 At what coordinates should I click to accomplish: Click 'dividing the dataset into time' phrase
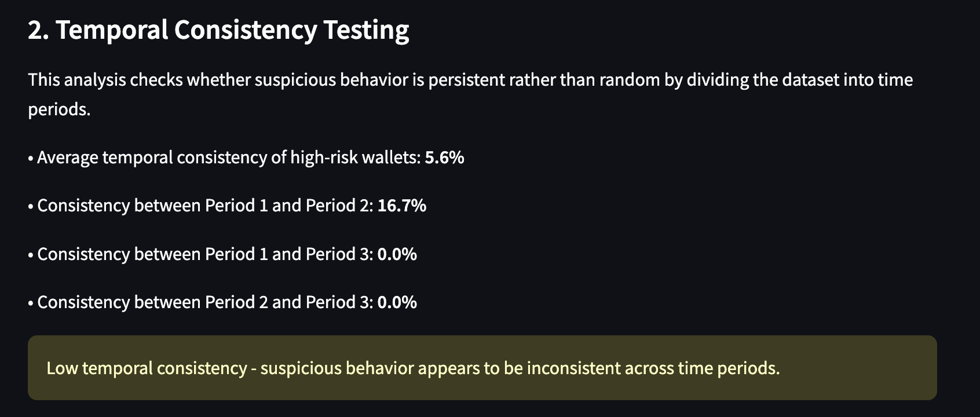tap(800, 80)
